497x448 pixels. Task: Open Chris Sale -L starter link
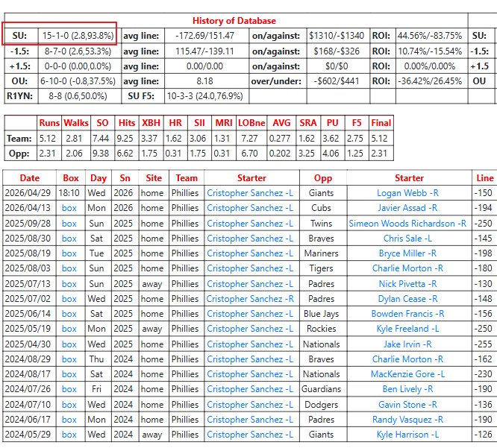click(407, 239)
